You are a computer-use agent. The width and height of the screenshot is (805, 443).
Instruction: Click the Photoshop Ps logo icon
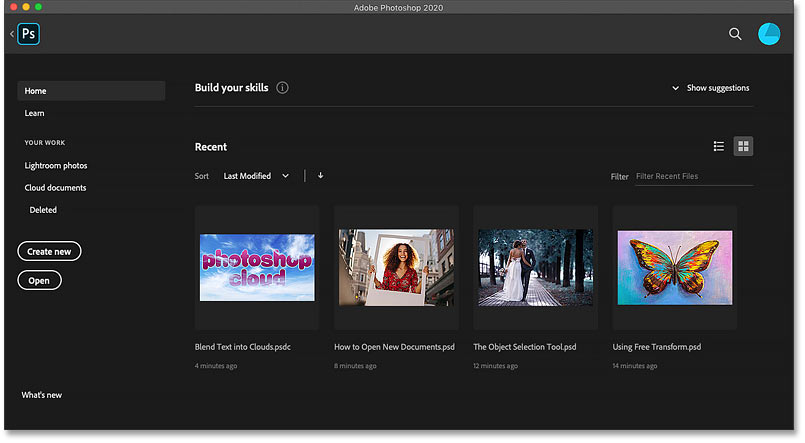28,34
